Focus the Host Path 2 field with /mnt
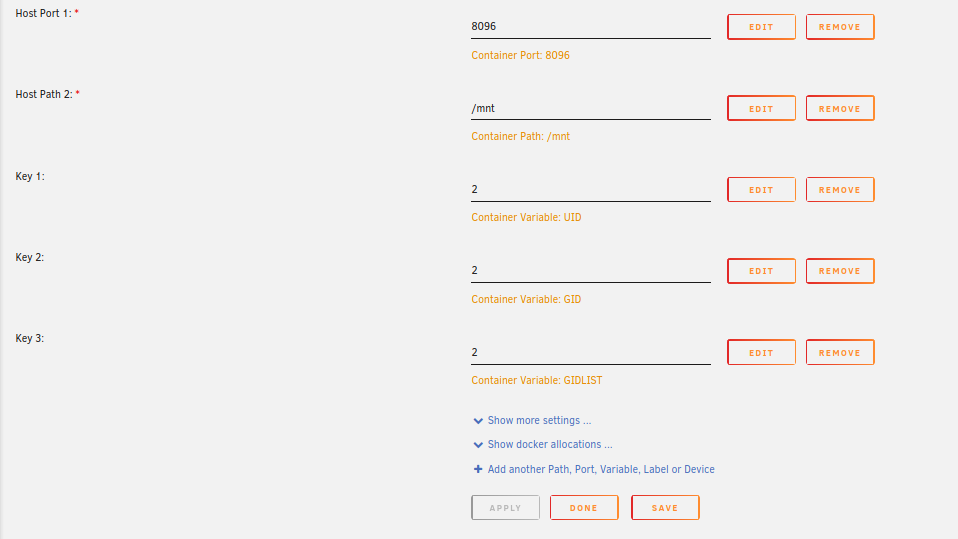 pyautogui.click(x=591, y=108)
